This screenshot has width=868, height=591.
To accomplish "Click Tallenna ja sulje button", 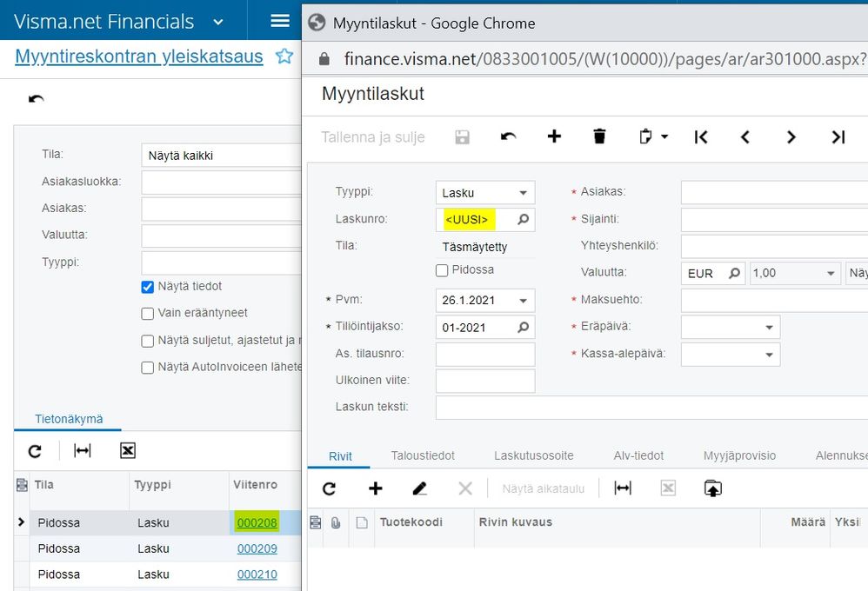I will [x=372, y=137].
